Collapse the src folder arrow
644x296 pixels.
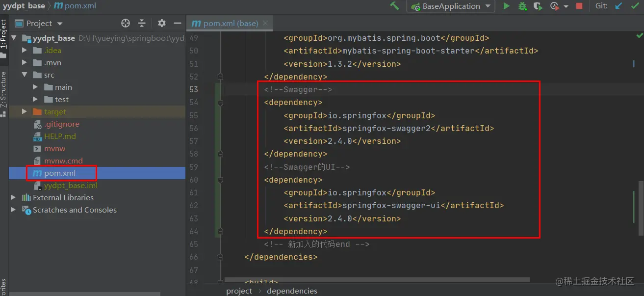25,75
